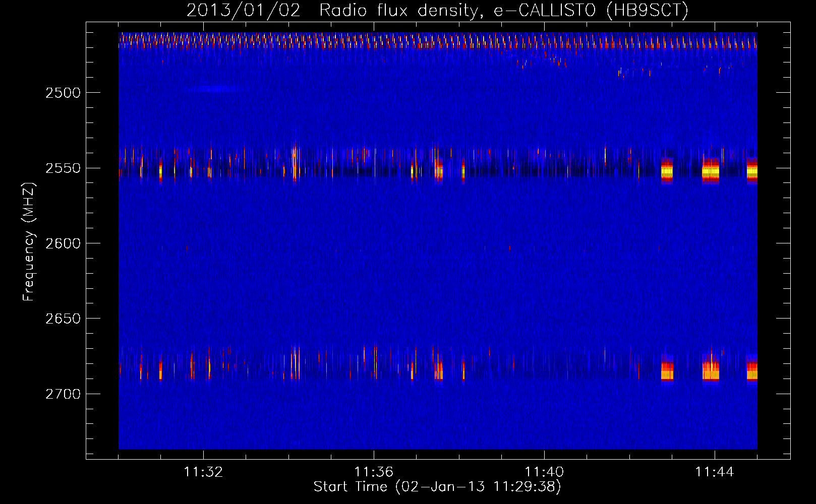Click the 2550 frequency tick label

tap(63, 168)
